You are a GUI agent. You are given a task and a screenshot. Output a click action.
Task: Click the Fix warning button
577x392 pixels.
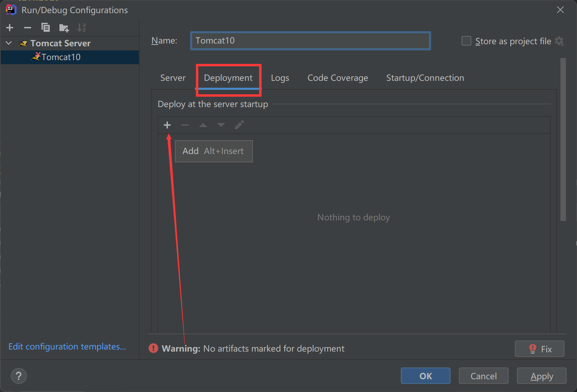point(539,349)
